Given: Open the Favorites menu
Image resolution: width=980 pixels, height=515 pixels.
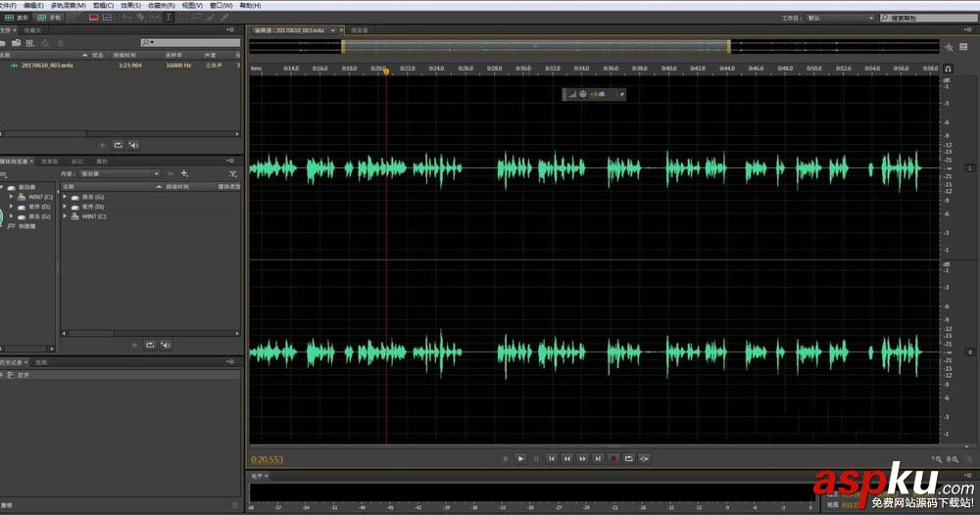Looking at the screenshot, I should tap(162, 5).
